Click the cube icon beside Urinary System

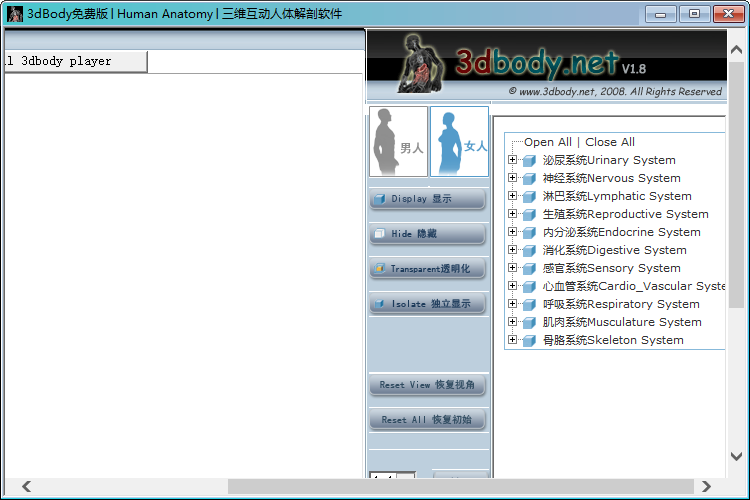pos(529,161)
